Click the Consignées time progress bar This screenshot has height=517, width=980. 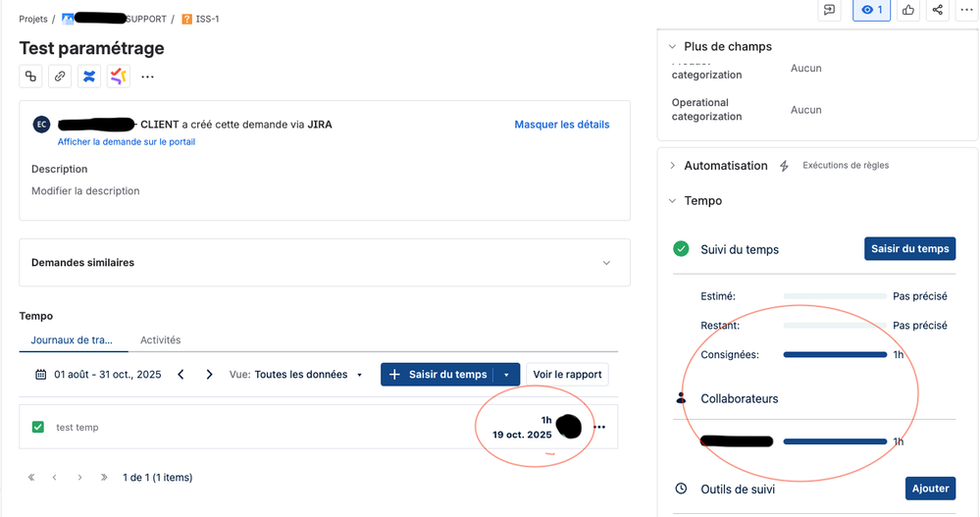click(835, 354)
